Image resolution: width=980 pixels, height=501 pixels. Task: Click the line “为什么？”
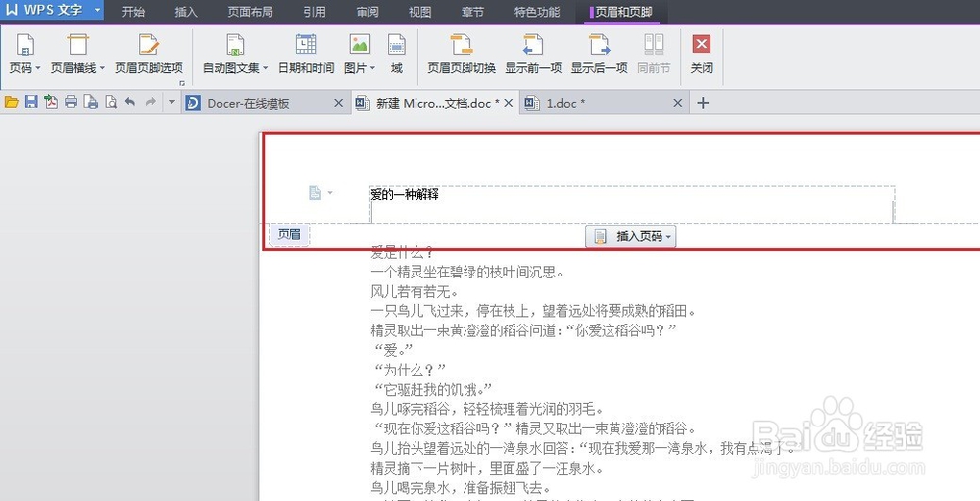pos(408,370)
